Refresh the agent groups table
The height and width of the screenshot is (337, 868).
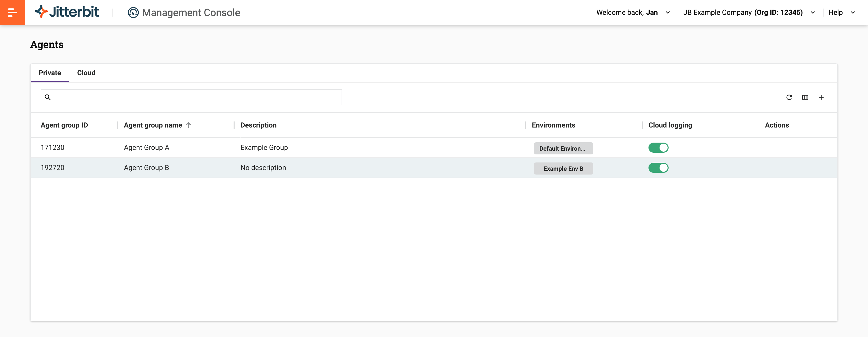coord(789,97)
